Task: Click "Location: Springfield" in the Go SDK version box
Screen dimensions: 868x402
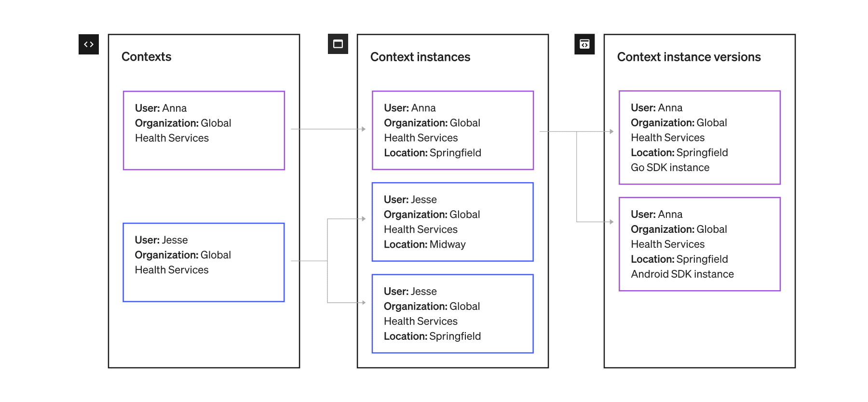Action: tap(679, 153)
